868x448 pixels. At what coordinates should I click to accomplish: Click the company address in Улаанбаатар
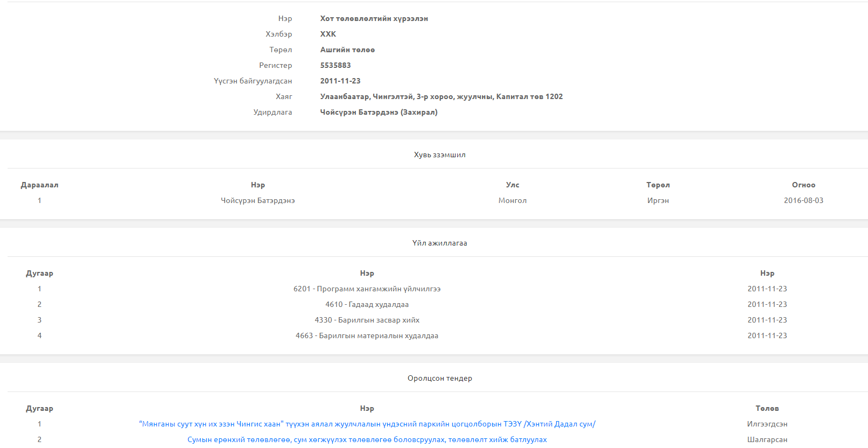pyautogui.click(x=441, y=96)
